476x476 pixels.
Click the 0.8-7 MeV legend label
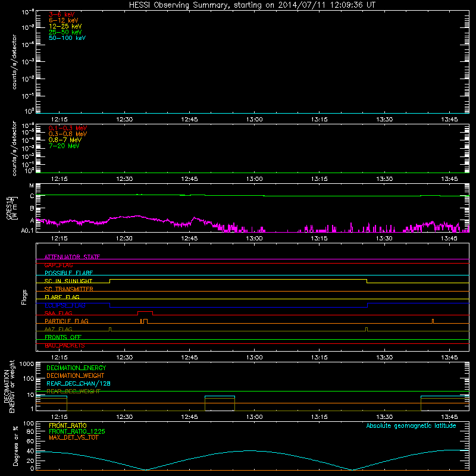coord(65,140)
